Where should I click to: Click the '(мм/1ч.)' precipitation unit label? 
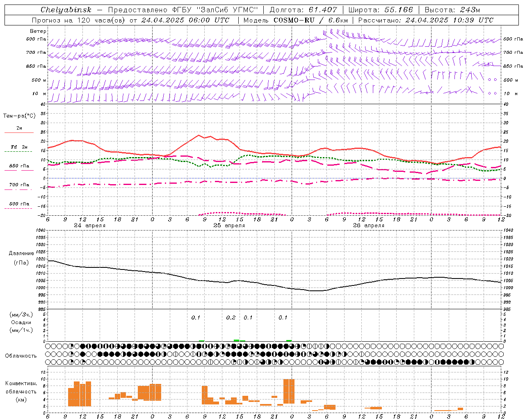[x=21, y=330]
